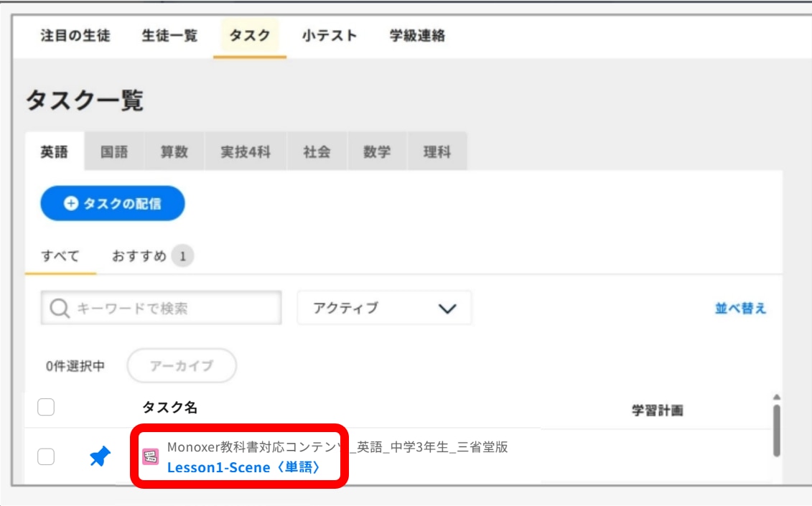Switch to the おすすめ filter tab
The image size is (812, 506).
[139, 256]
